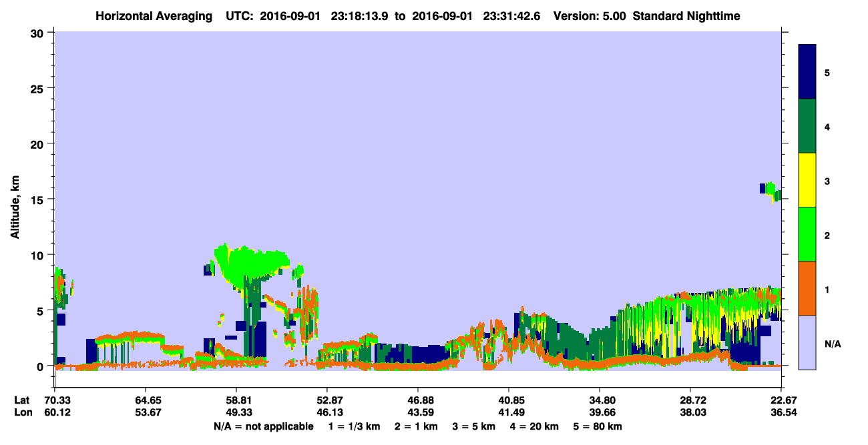Click the yellow color bar segment labeled 3
The image size is (868, 445).
807,180
